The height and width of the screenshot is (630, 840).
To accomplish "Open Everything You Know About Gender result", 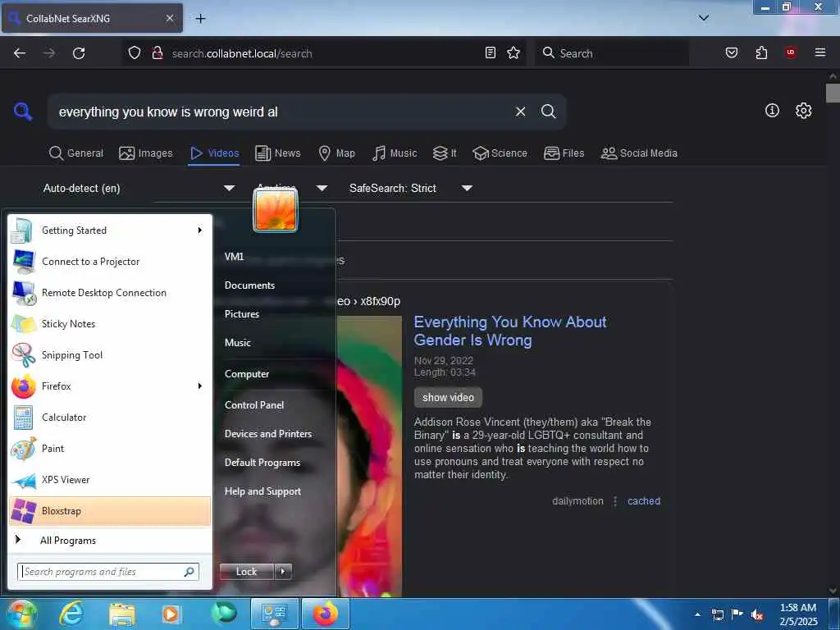I will click(x=510, y=331).
